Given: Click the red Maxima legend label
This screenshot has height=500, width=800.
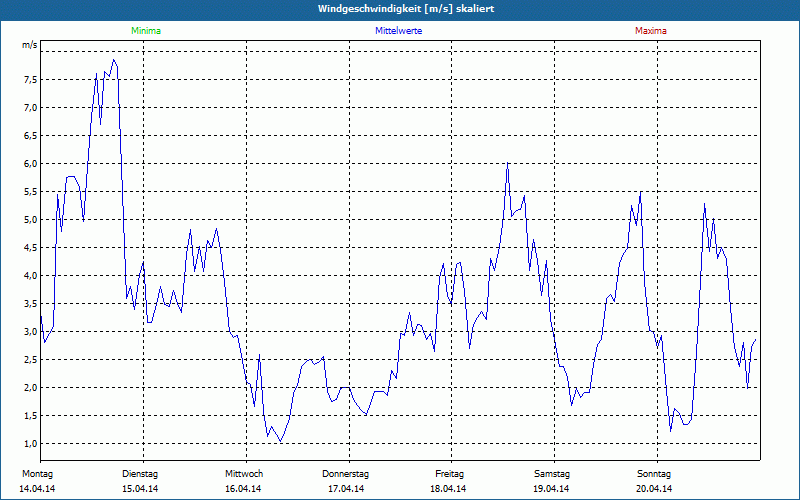Looking at the screenshot, I should point(651,31).
